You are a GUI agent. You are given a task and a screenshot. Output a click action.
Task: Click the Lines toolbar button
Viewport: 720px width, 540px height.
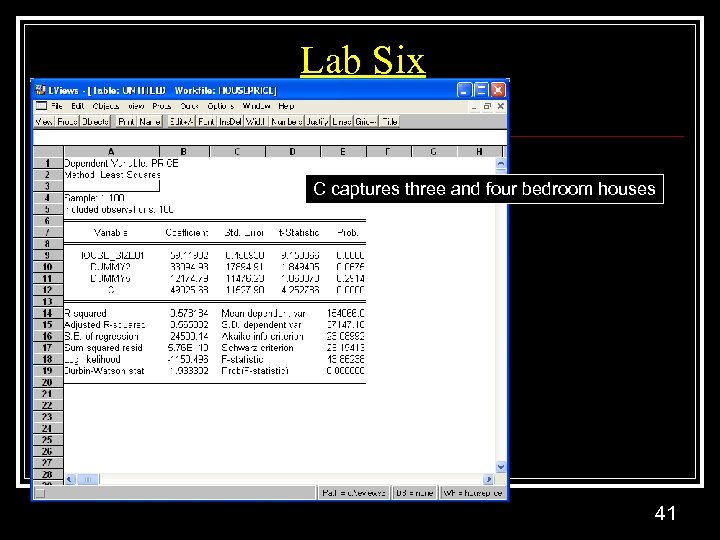342,122
